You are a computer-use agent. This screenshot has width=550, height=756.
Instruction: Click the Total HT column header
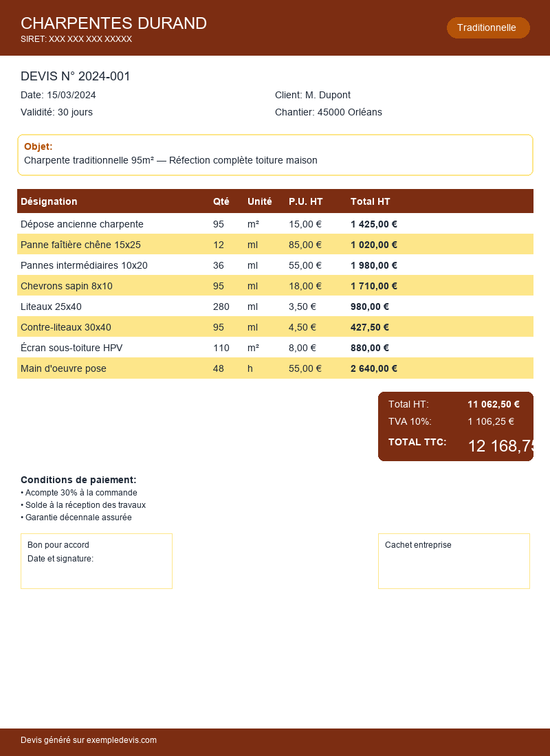pyautogui.click(x=370, y=201)
